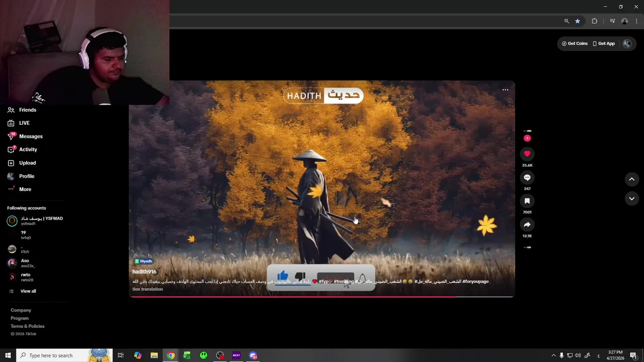Screen dimensions: 644x362
Task: Click #foryoupage hashtag in caption
Action: click(475, 282)
